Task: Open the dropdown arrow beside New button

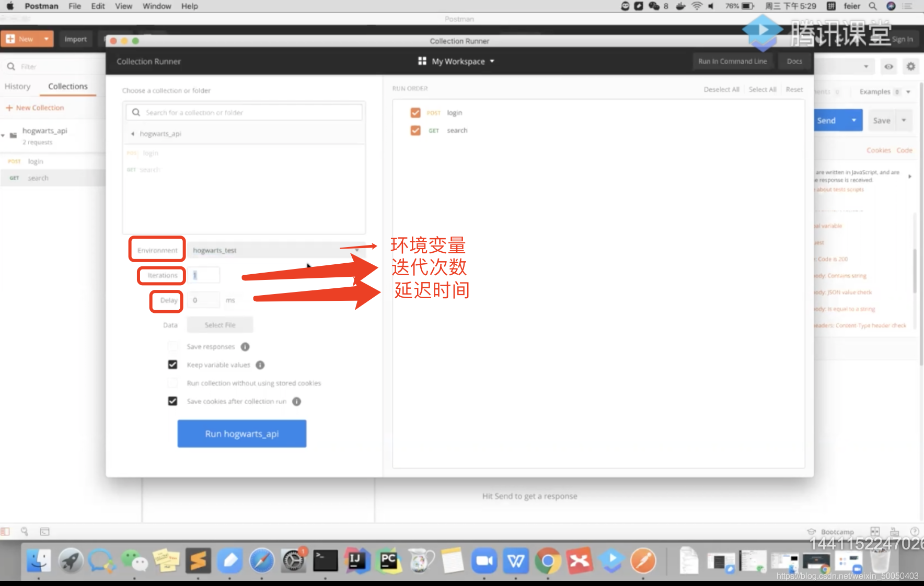Action: coord(47,39)
